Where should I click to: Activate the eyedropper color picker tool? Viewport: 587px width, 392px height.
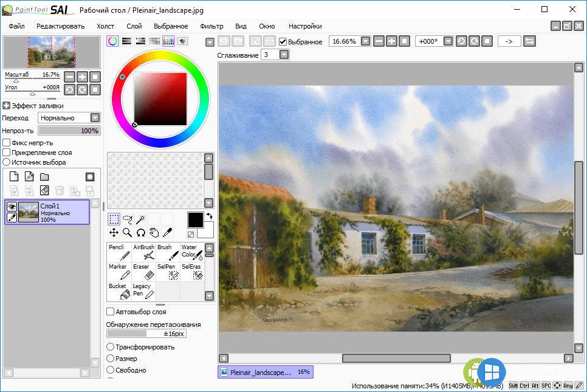pyautogui.click(x=168, y=233)
